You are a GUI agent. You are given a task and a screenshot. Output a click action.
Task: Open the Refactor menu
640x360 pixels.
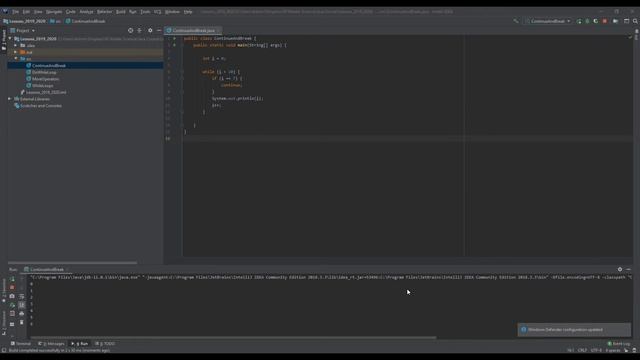[x=104, y=11]
